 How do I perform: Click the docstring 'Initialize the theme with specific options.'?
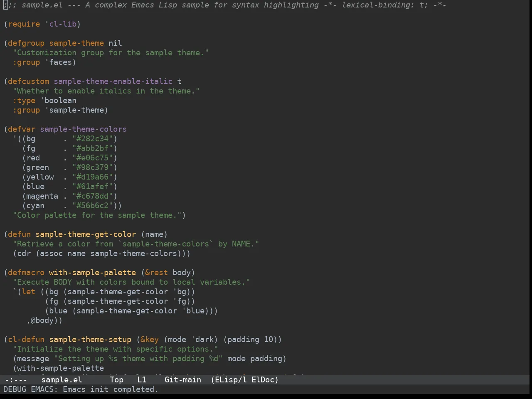[x=115, y=349]
